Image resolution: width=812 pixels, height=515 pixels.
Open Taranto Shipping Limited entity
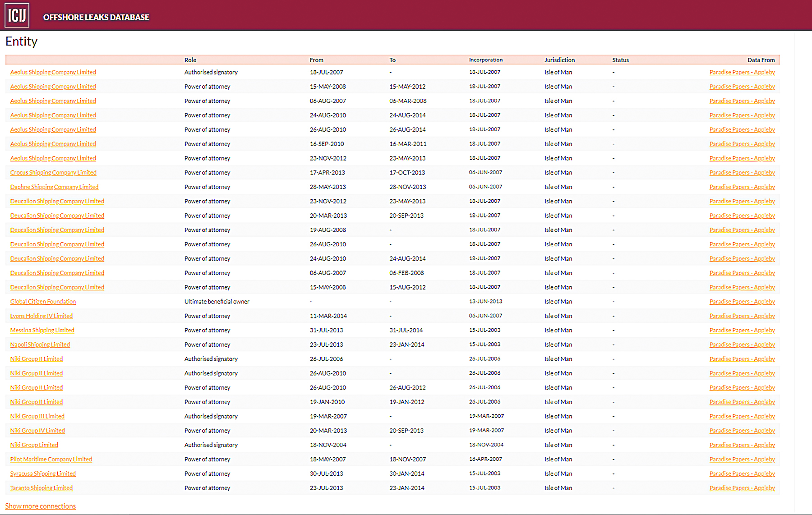coord(42,488)
